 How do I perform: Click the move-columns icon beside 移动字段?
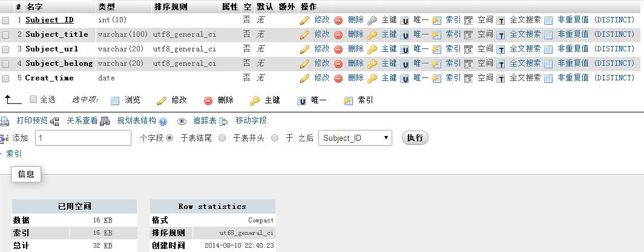pyautogui.click(x=223, y=121)
